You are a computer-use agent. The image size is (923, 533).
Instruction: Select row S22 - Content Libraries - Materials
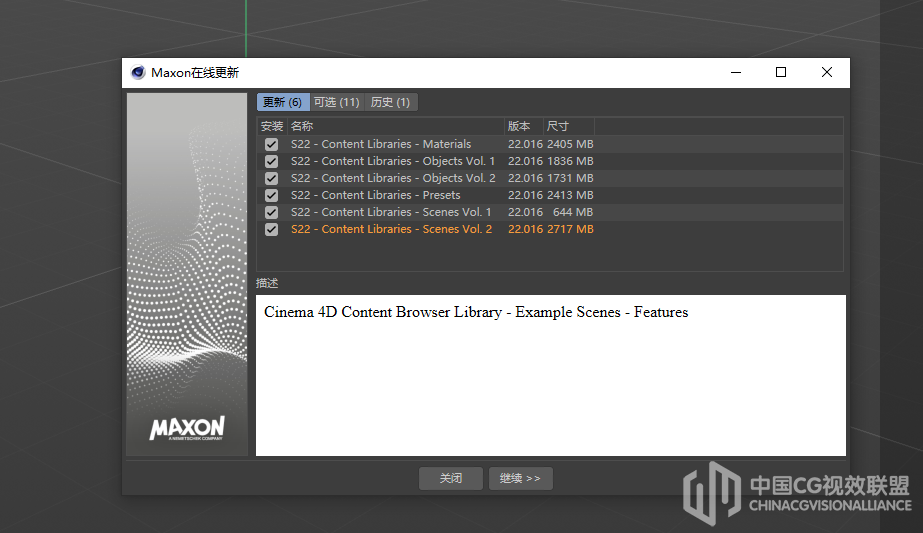pos(550,144)
